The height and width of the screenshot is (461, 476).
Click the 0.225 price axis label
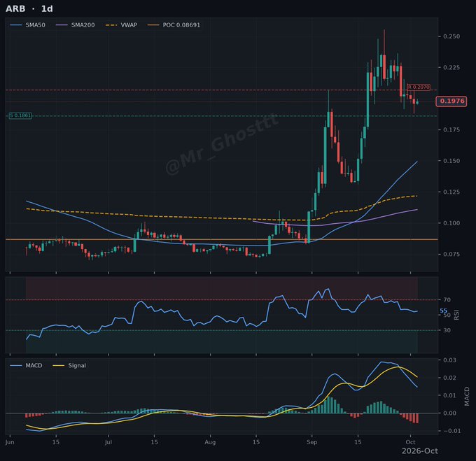(451, 67)
